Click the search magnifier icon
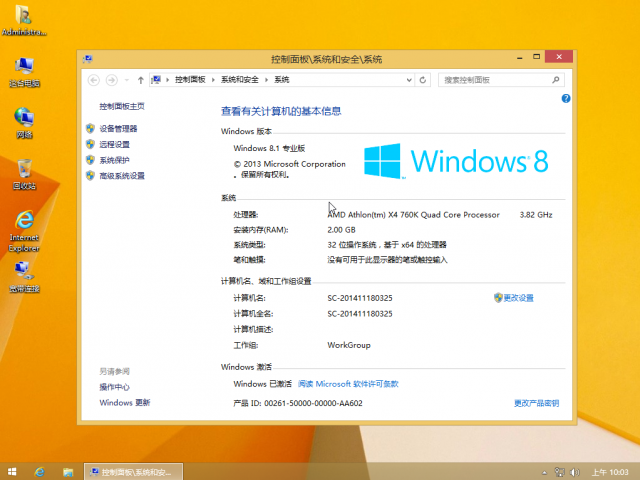The width and height of the screenshot is (640, 480). [556, 80]
